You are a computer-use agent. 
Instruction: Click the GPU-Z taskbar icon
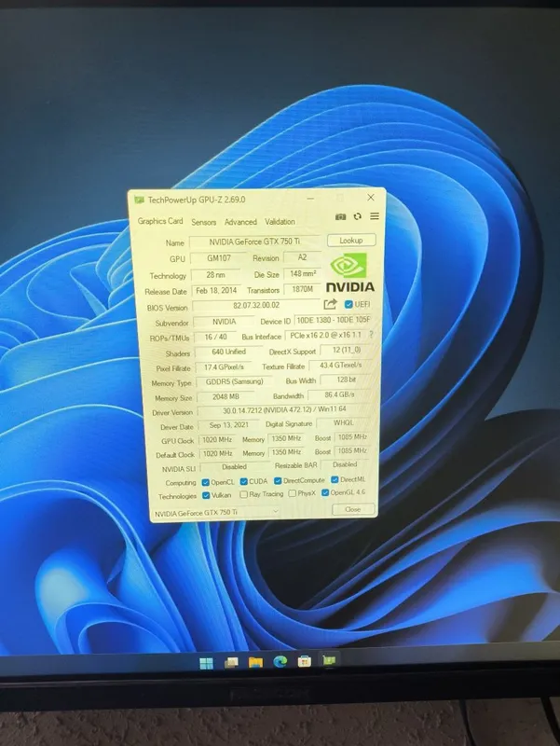point(329,660)
